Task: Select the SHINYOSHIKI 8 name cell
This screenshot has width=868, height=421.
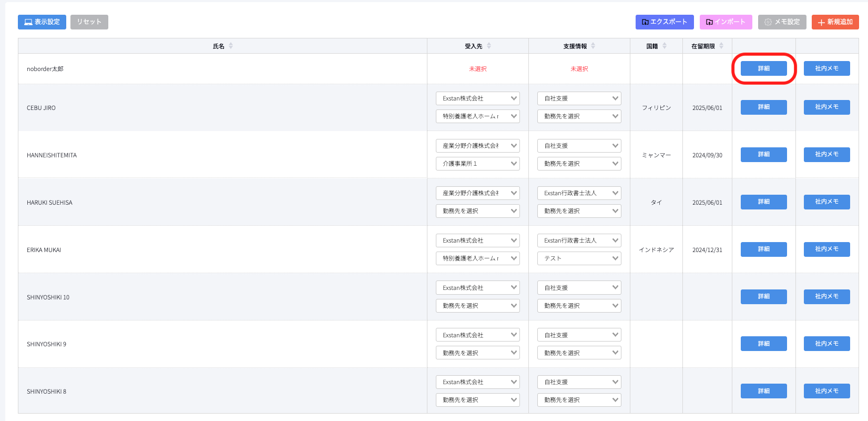Action: coord(47,392)
